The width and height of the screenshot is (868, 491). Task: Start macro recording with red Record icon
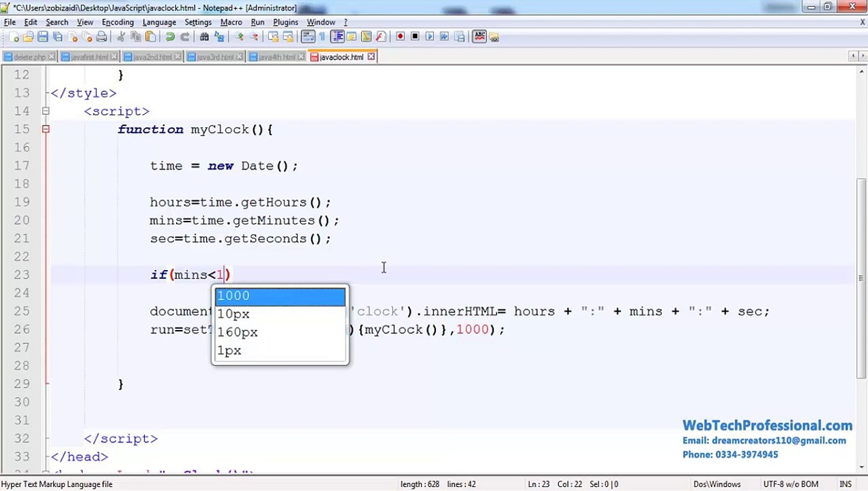coord(401,37)
